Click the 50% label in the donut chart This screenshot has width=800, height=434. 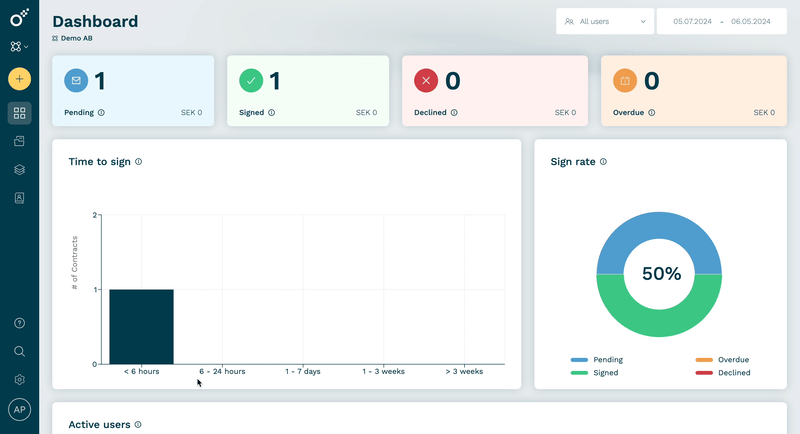(661, 274)
